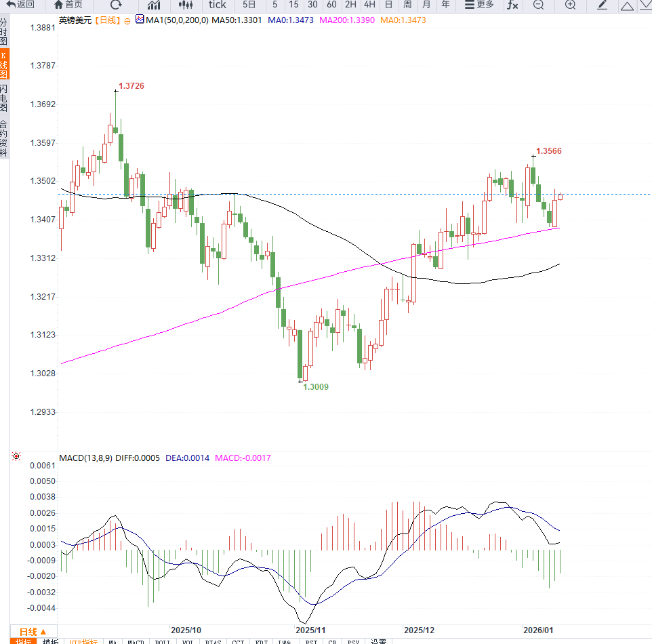
Task: Toggle the 分时图 side view
Action: [4, 32]
